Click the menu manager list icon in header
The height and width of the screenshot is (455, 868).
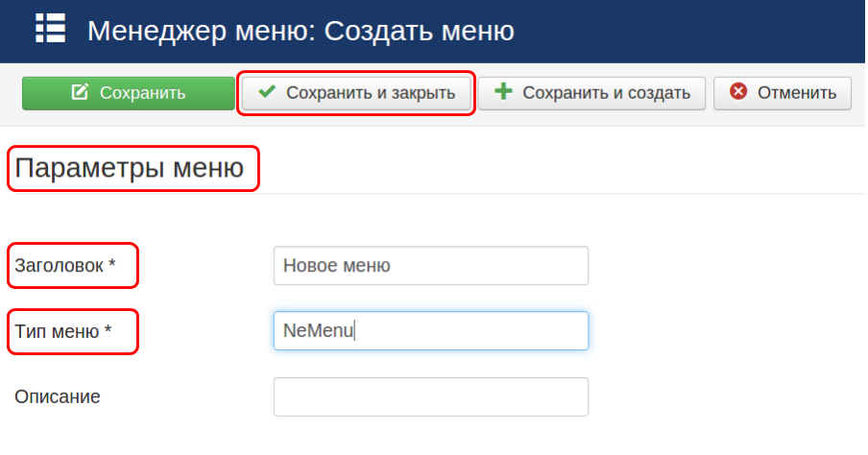coord(50,29)
